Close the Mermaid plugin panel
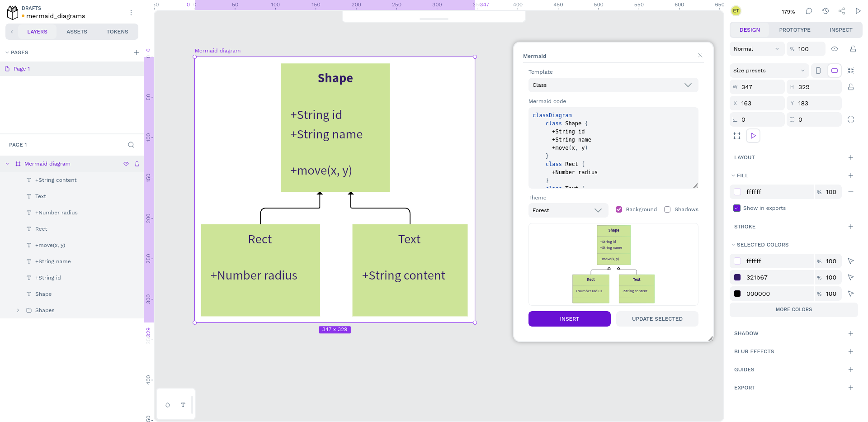The image size is (868, 422). click(x=700, y=55)
